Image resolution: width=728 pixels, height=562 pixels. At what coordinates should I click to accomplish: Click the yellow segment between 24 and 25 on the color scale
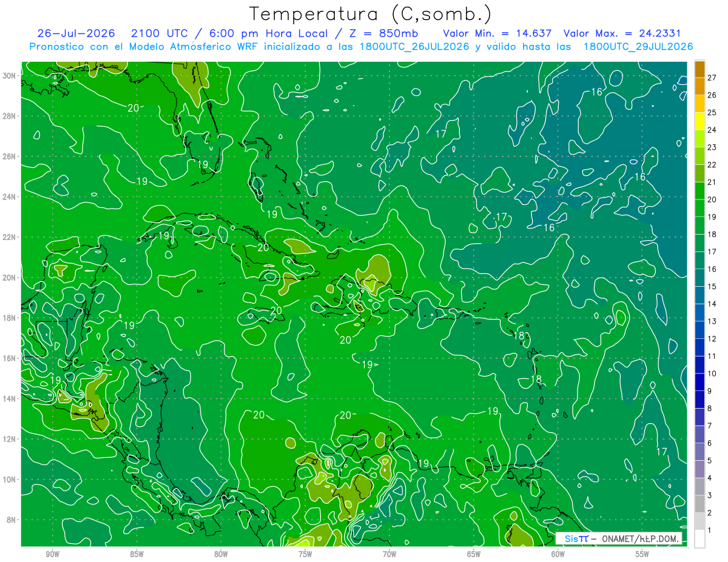[x=699, y=121]
